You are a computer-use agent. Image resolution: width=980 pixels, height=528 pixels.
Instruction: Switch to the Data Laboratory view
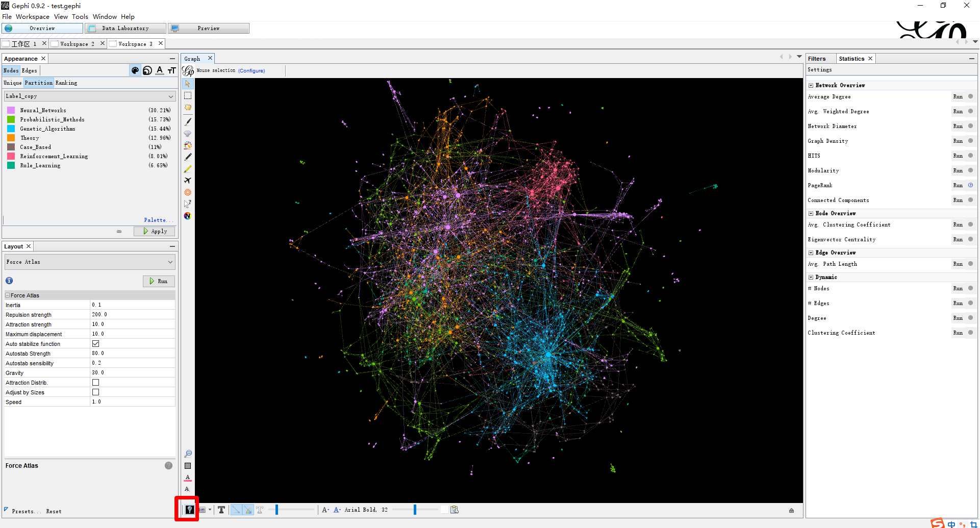pyautogui.click(x=125, y=28)
